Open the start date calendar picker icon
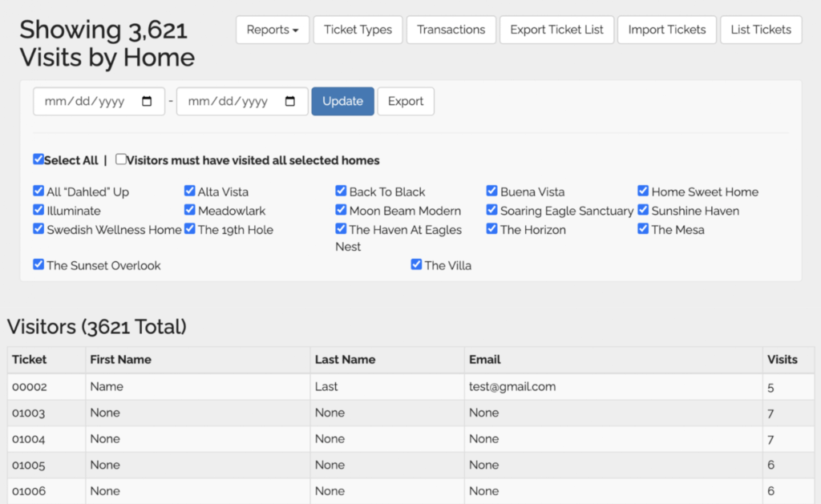 pyautogui.click(x=147, y=102)
